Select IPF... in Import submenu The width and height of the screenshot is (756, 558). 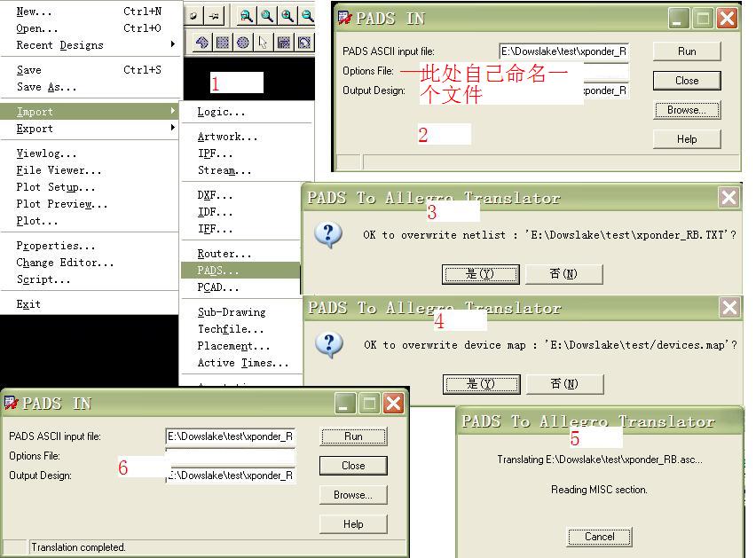[248, 153]
